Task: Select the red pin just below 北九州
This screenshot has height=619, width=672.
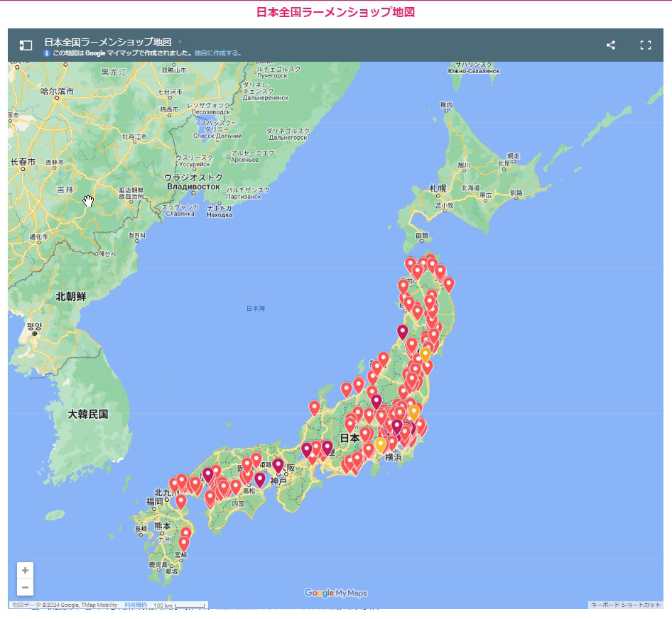Action: [x=181, y=501]
